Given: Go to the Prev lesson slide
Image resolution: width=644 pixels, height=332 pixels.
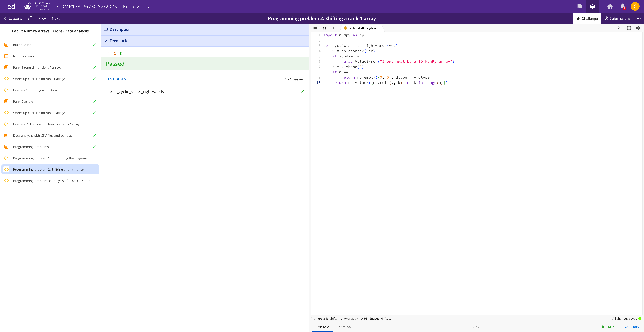Looking at the screenshot, I should tap(42, 18).
